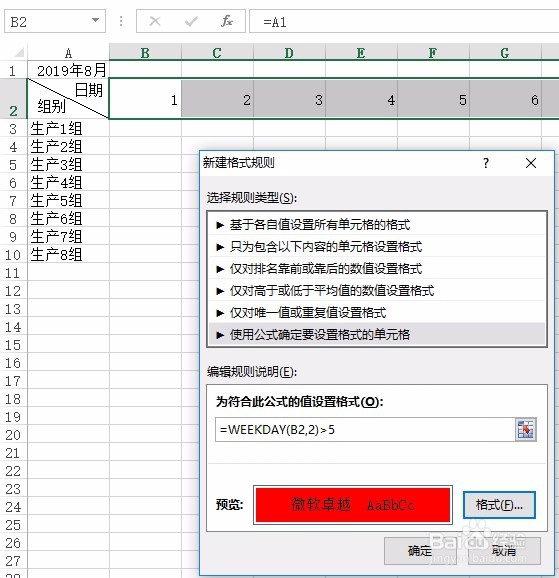Viewport: 559px width, 578px height.
Task: Select row 10 header
Action: pos(13,255)
